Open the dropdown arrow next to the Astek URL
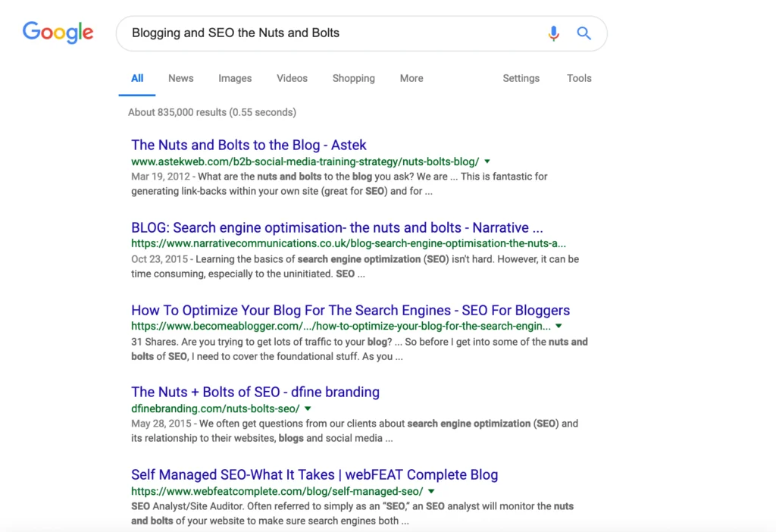Viewport: 776px width, 532px height. pos(487,161)
